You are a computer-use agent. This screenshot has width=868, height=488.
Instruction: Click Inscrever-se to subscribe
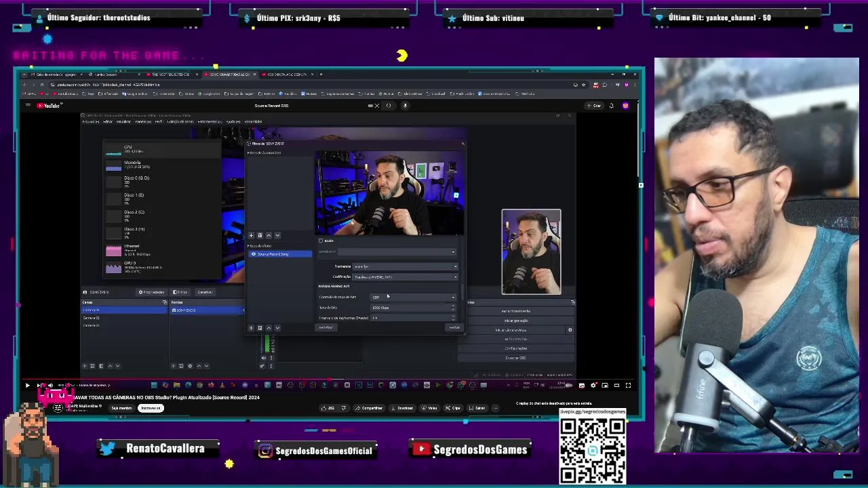151,408
